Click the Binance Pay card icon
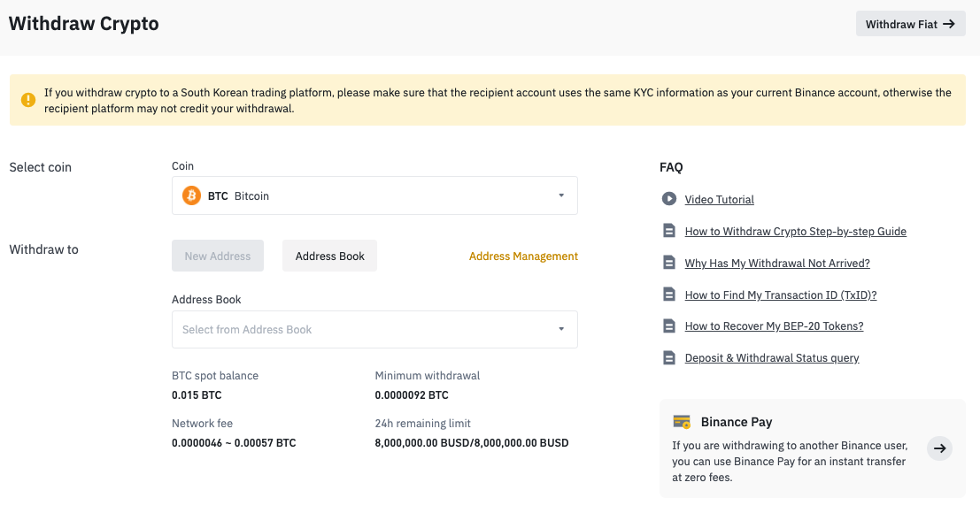 tap(682, 422)
